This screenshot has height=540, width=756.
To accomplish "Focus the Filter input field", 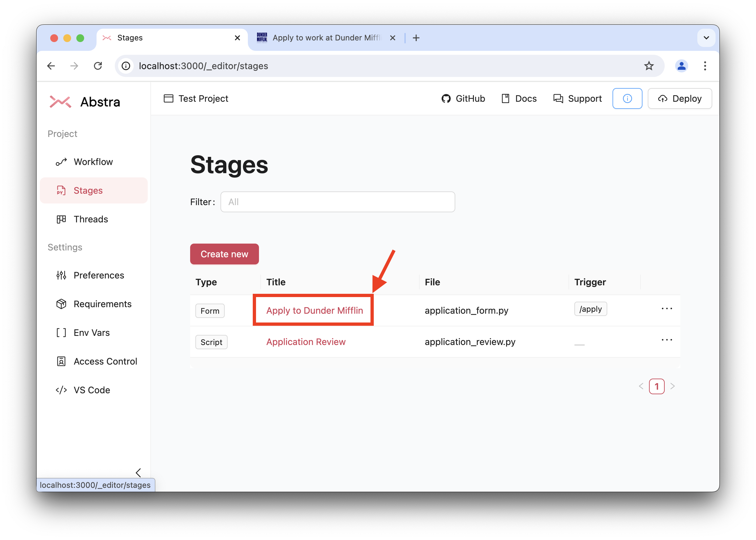I will (x=338, y=202).
